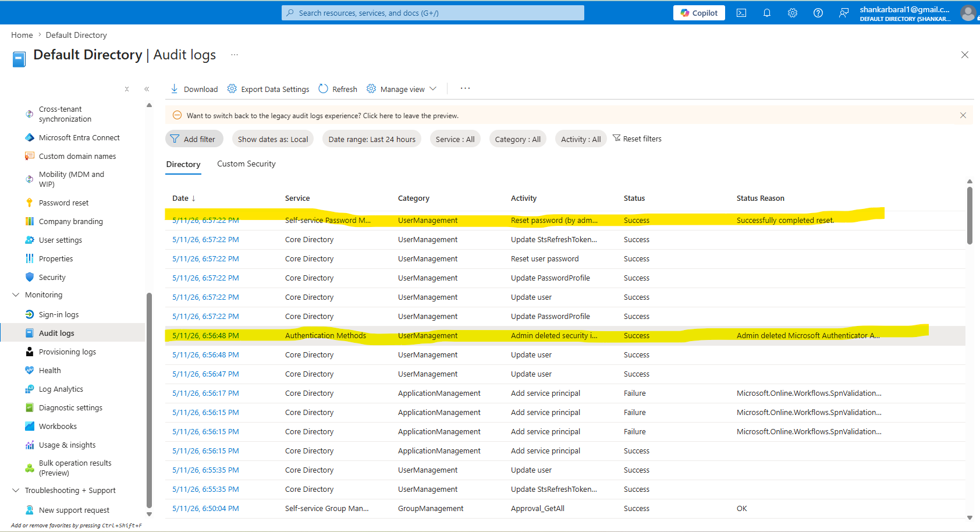Open Microsoft Entra Connect

click(79, 138)
